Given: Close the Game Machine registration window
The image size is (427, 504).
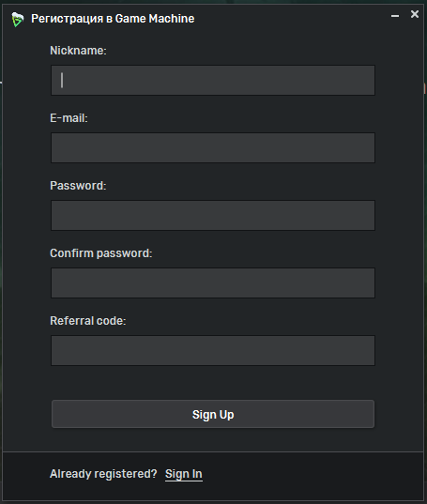Looking at the screenshot, I should 415,14.
